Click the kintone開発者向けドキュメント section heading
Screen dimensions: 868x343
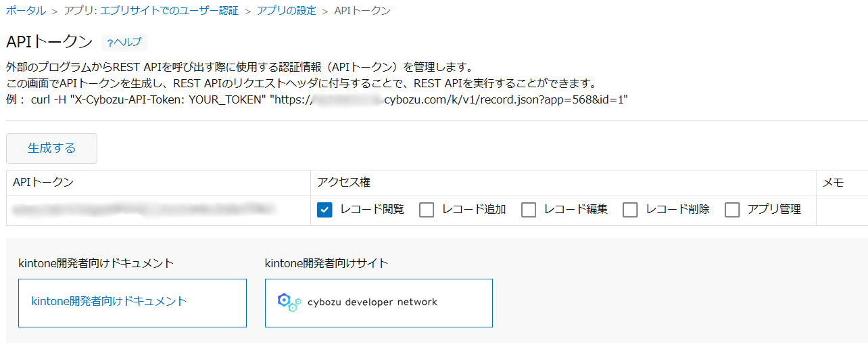click(96, 263)
